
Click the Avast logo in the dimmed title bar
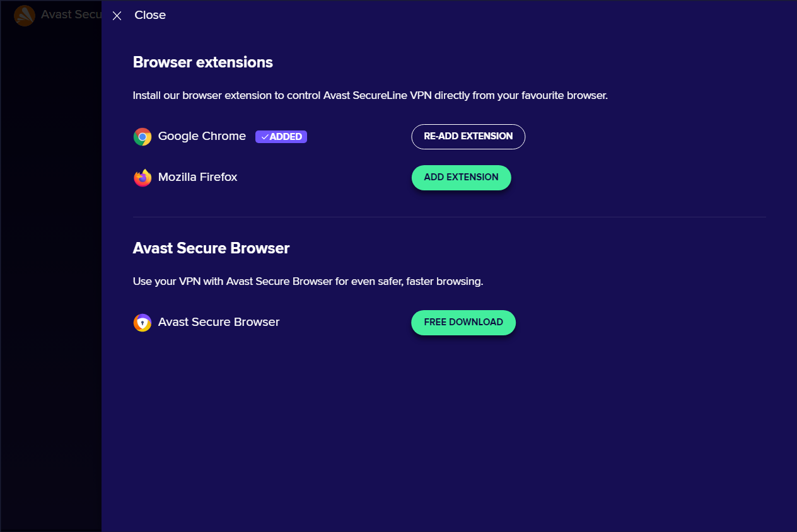tap(25, 15)
